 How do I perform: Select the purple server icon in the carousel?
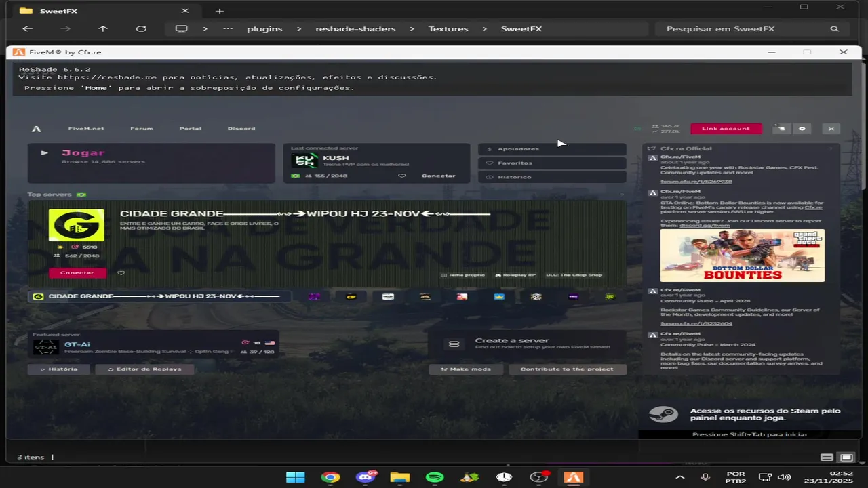click(314, 296)
